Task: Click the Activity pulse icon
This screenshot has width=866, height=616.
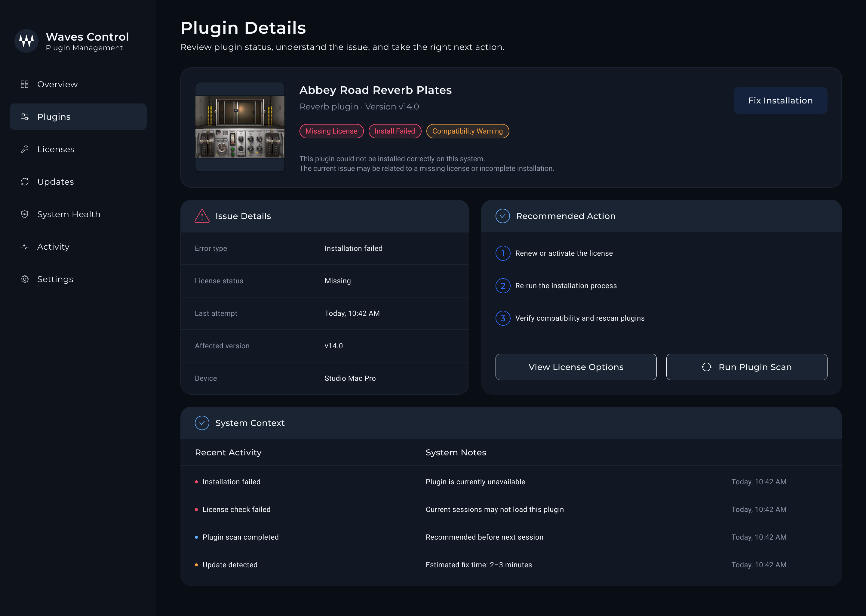Action: (25, 247)
